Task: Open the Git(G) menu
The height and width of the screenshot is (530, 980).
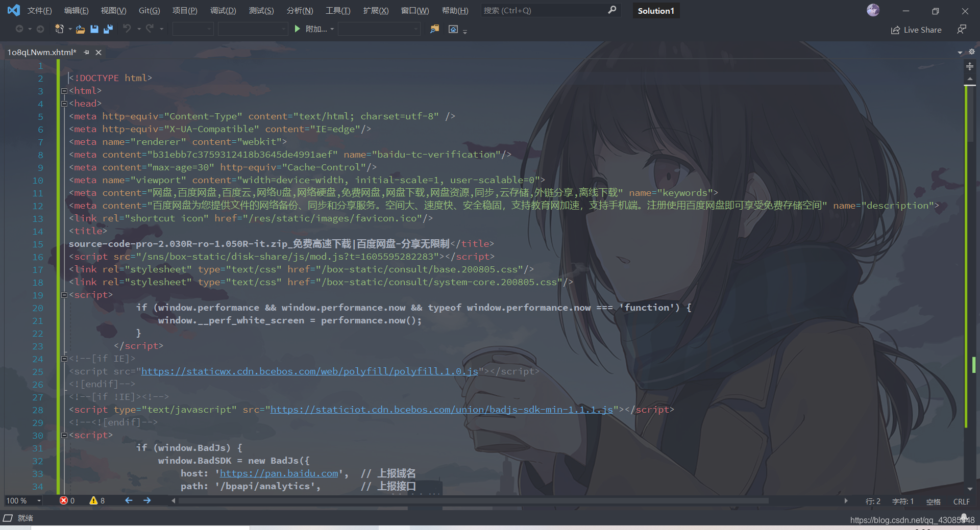Action: point(149,10)
